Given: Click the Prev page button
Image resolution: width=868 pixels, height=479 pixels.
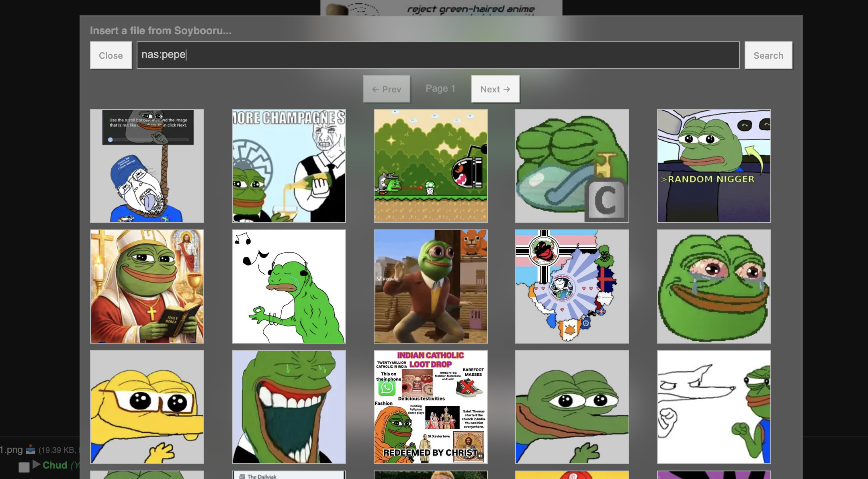Looking at the screenshot, I should 386,89.
